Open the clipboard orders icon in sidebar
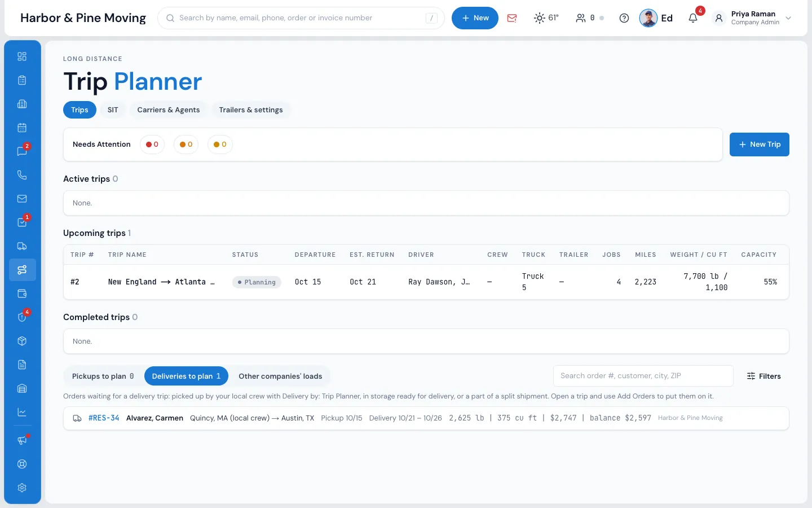Viewport: 812px width, 508px height. 22,80
